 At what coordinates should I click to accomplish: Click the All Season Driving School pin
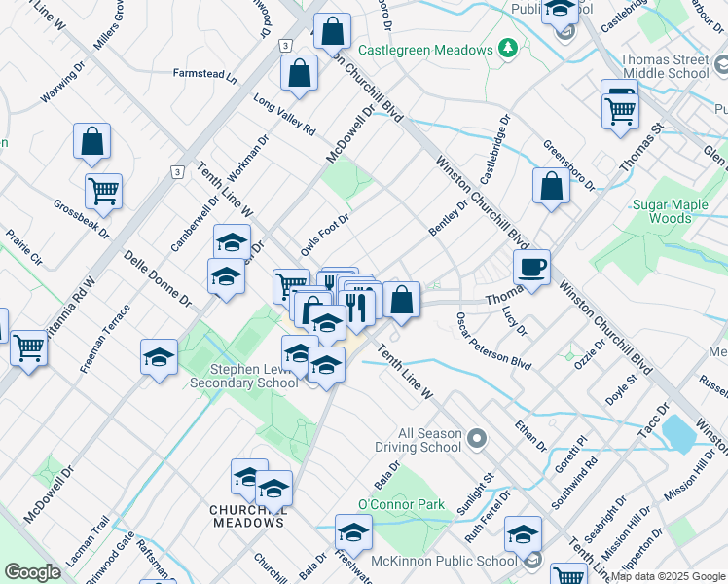click(x=477, y=439)
